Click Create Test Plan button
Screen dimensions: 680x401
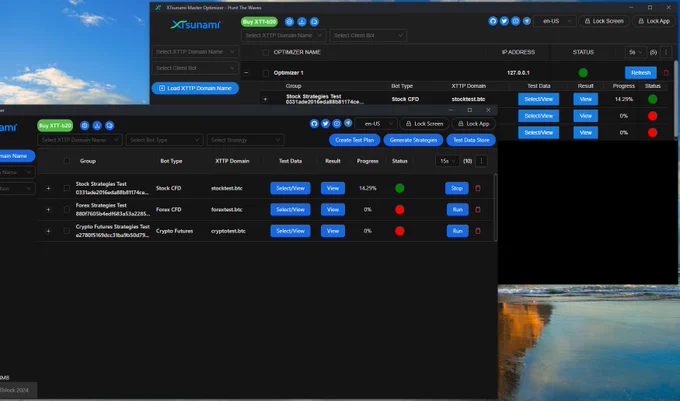(x=354, y=140)
